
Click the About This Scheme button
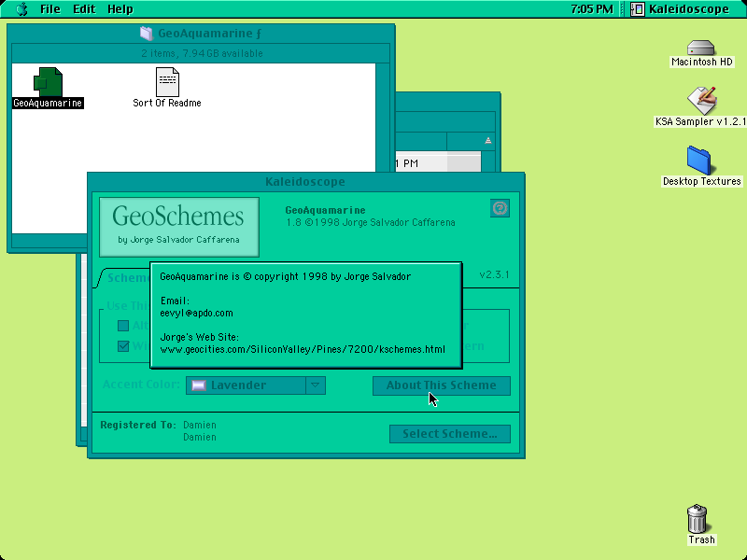[x=441, y=385]
